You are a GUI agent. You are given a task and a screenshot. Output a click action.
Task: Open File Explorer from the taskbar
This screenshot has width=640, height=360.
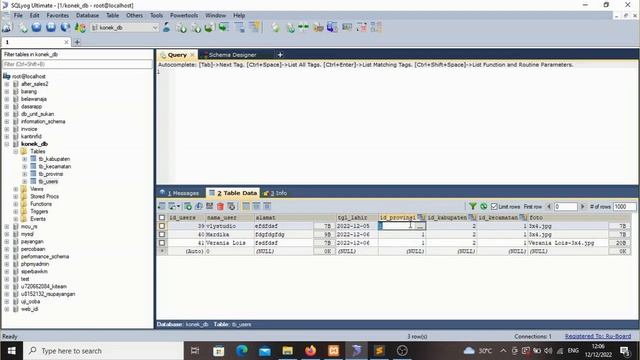pyautogui.click(x=288, y=351)
